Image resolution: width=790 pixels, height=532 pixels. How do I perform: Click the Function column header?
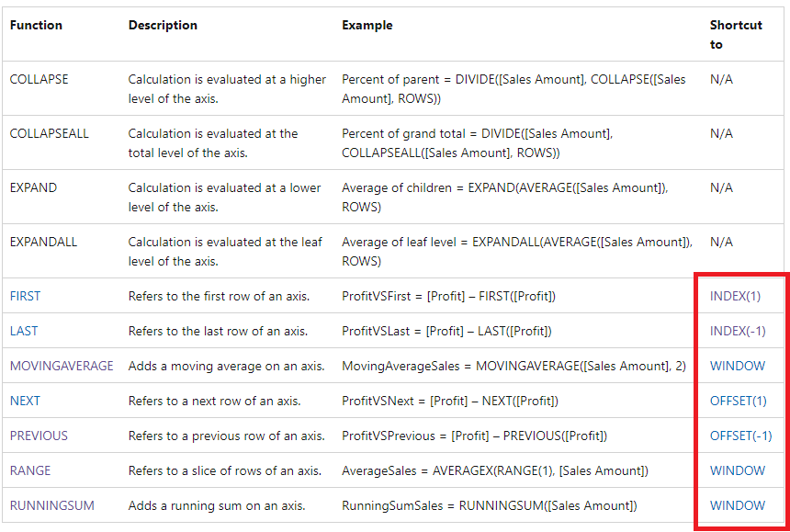(36, 25)
